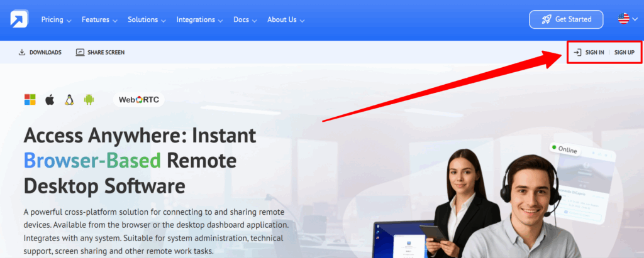
Task: Click the Share Screen monitor icon
Action: tap(80, 52)
